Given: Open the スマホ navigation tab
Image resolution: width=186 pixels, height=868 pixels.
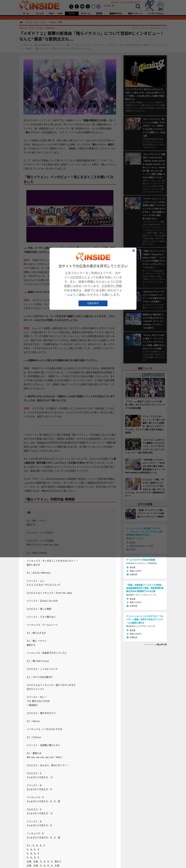Looking at the screenshot, I should [72, 13].
